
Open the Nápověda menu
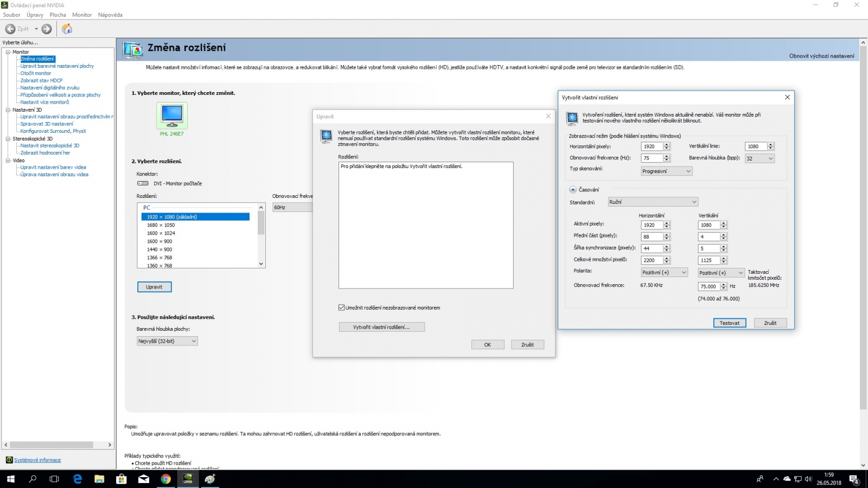point(110,15)
